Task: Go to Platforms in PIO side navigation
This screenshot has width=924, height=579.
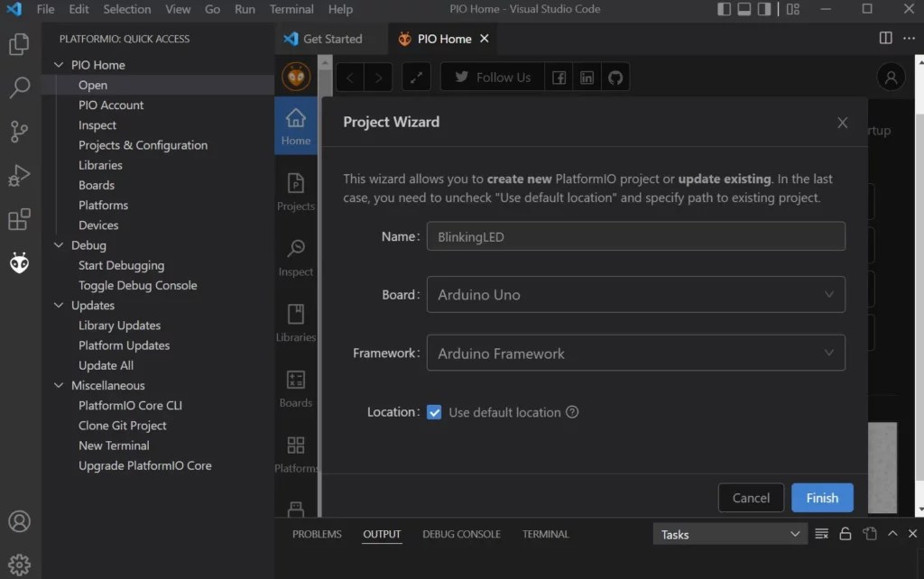Action: pyautogui.click(x=296, y=455)
